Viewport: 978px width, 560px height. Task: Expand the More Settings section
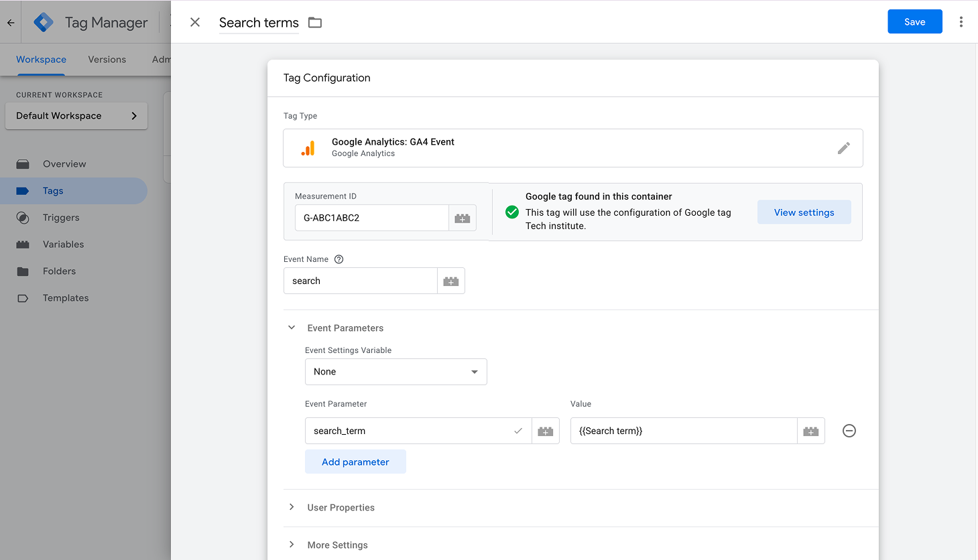coord(292,545)
